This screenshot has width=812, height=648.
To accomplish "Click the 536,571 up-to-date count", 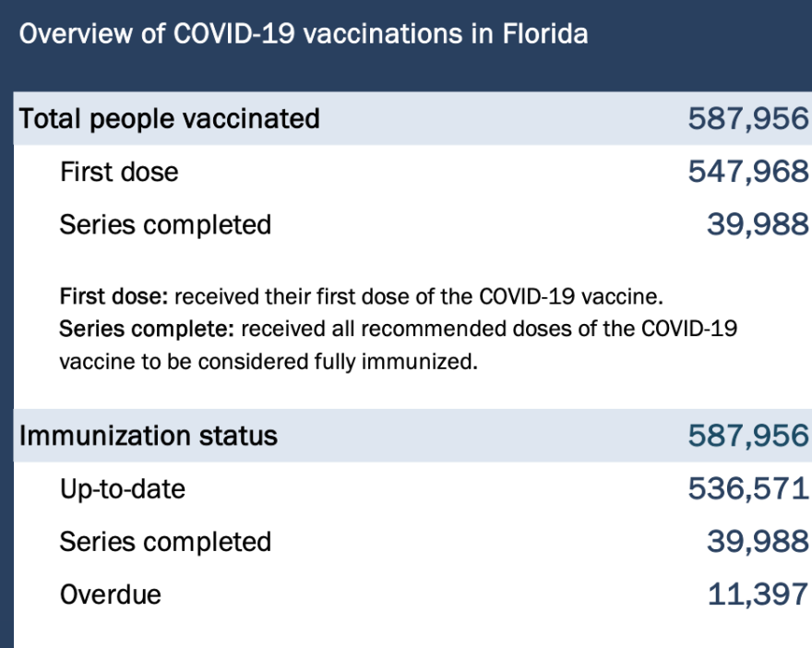I will point(747,488).
